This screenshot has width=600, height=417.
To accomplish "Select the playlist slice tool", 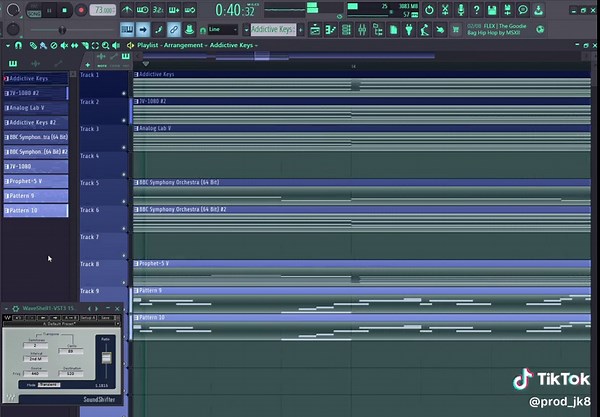I will point(85,46).
